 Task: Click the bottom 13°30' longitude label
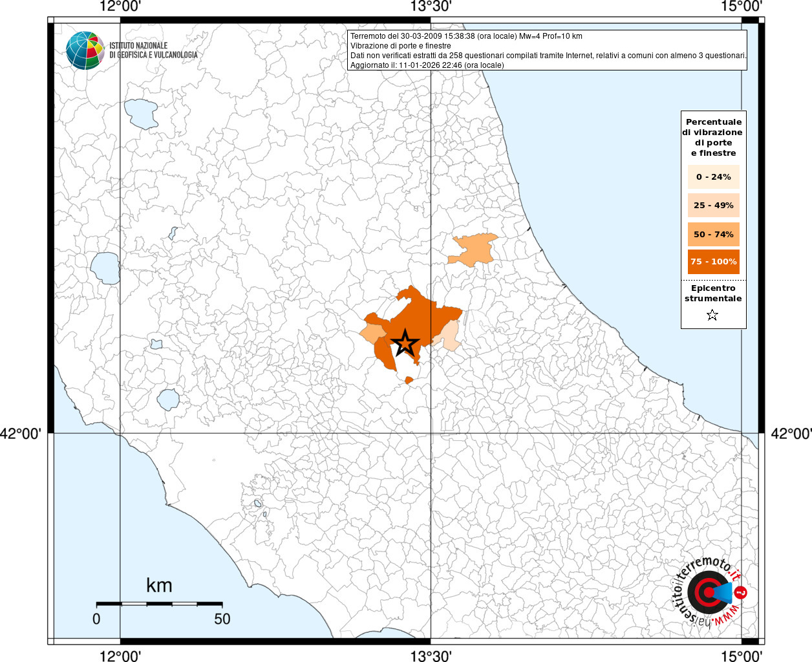coord(431,656)
